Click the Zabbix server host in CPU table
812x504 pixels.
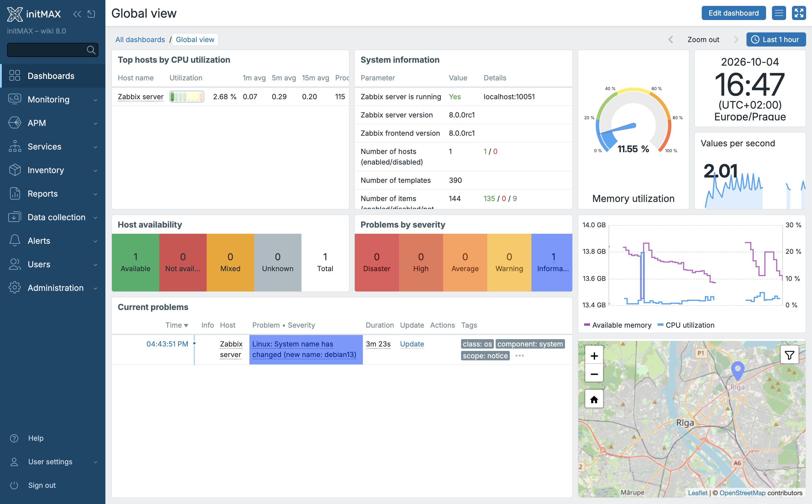click(x=140, y=97)
